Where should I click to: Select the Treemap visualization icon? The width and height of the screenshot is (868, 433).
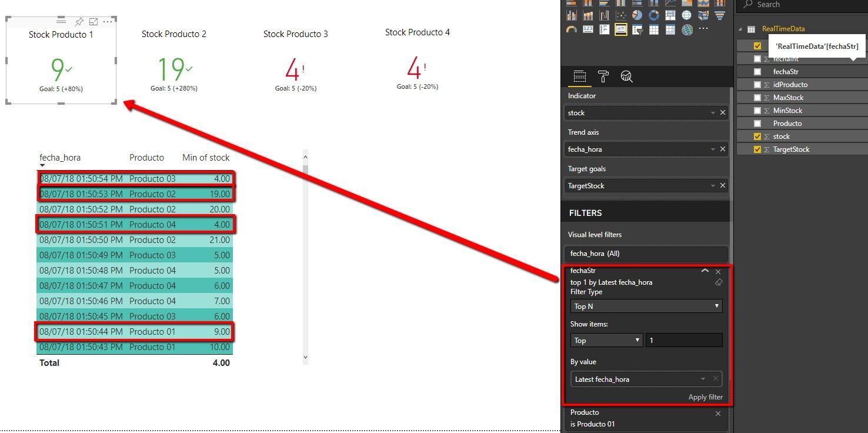(670, 15)
